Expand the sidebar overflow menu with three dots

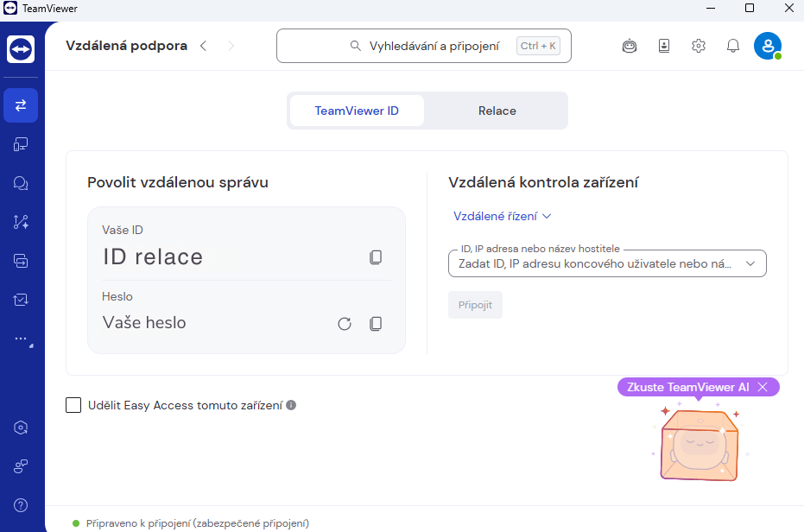(x=20, y=339)
